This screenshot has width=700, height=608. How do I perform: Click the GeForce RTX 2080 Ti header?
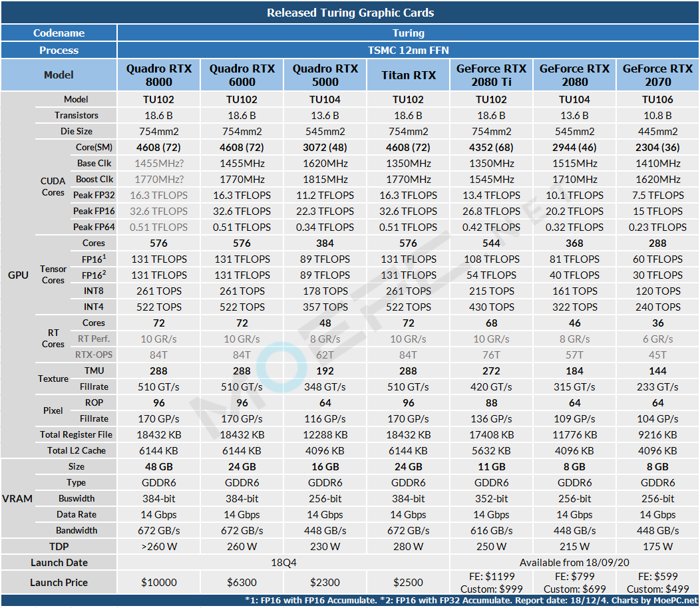click(491, 75)
